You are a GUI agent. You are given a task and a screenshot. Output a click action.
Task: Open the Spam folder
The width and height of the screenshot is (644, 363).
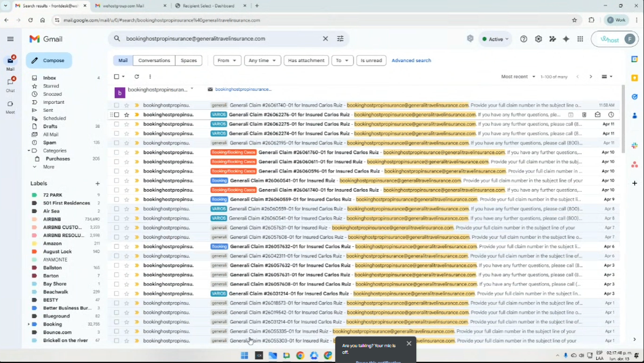coord(50,142)
